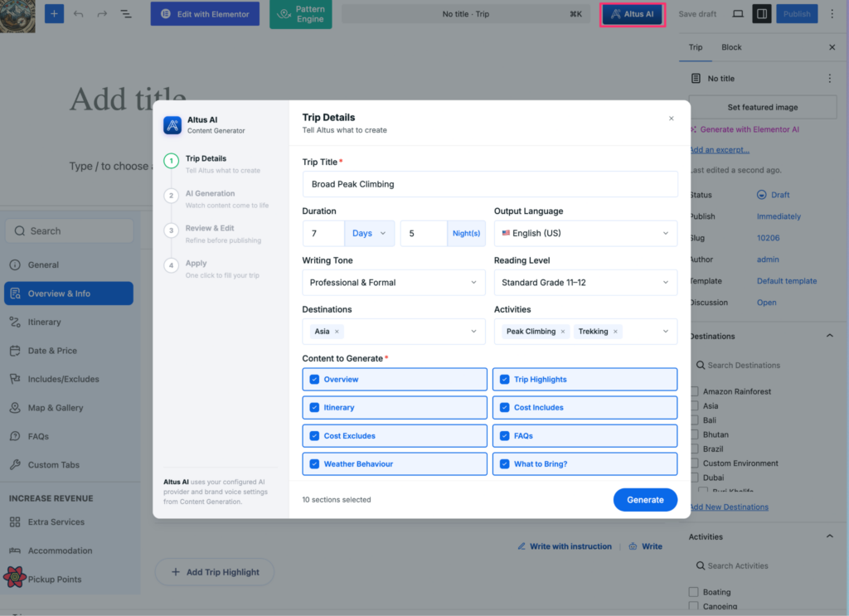
Task: Click the site logo thumbnail
Action: [17, 16]
